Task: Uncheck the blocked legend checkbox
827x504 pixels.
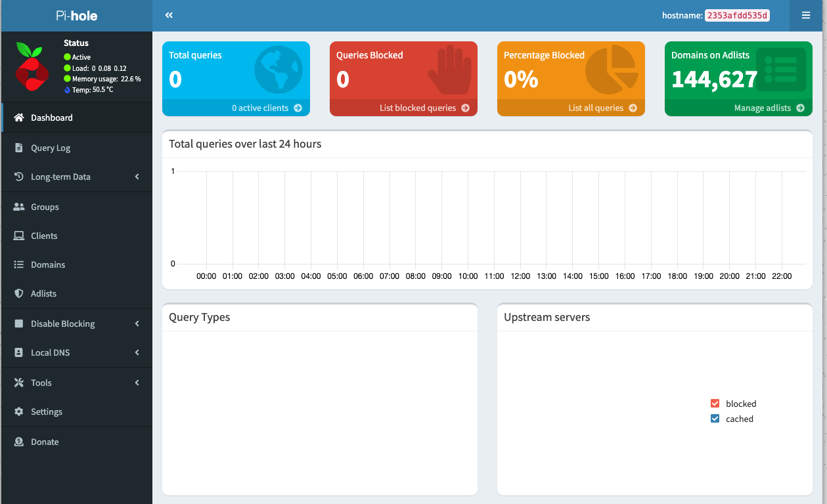Action: coord(715,404)
